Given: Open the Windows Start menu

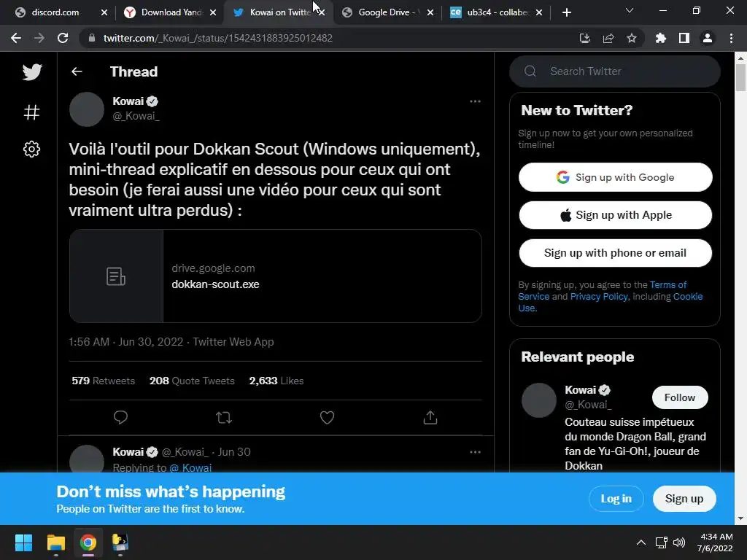Looking at the screenshot, I should coord(23,542).
